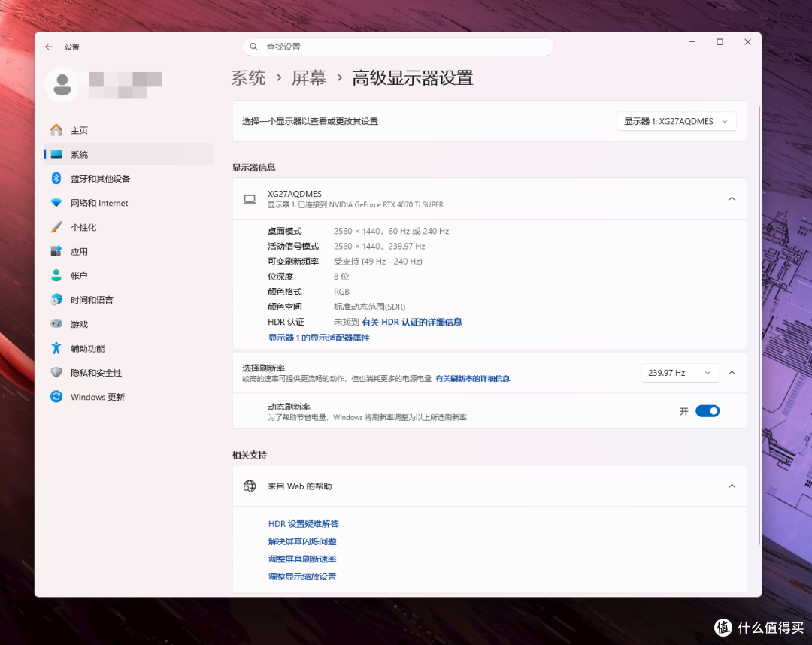Open the 239.97 Hz refresh rate dropdown
This screenshot has height=645, width=812.
pyautogui.click(x=680, y=373)
